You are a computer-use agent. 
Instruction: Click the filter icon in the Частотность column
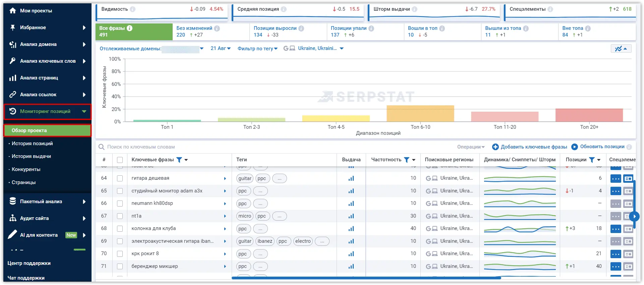[x=406, y=160]
